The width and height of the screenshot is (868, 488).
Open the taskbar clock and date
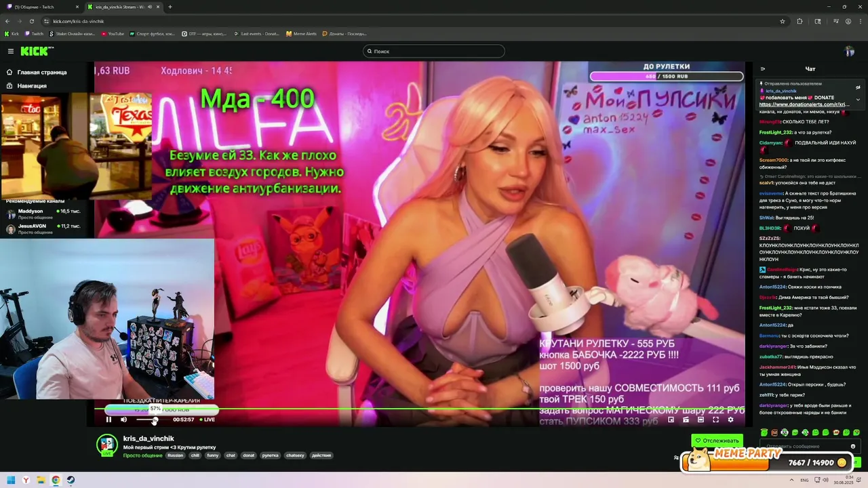(844, 481)
